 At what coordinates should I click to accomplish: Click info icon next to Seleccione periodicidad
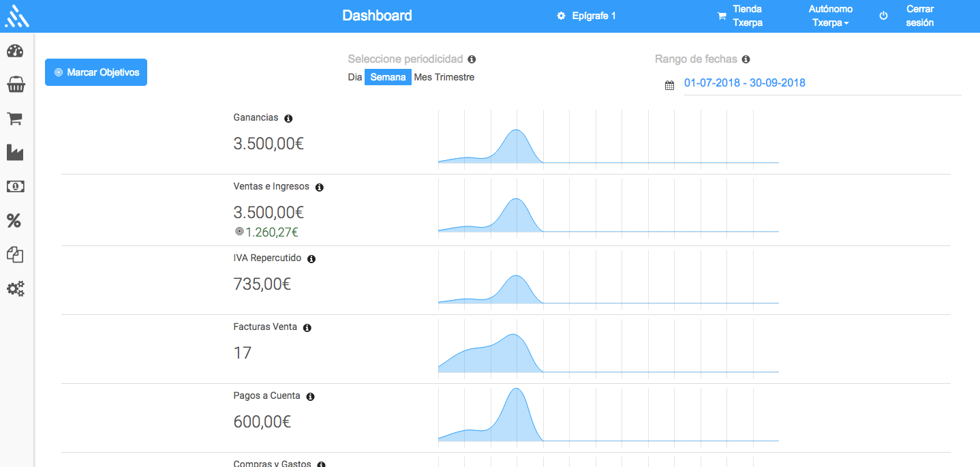point(472,59)
